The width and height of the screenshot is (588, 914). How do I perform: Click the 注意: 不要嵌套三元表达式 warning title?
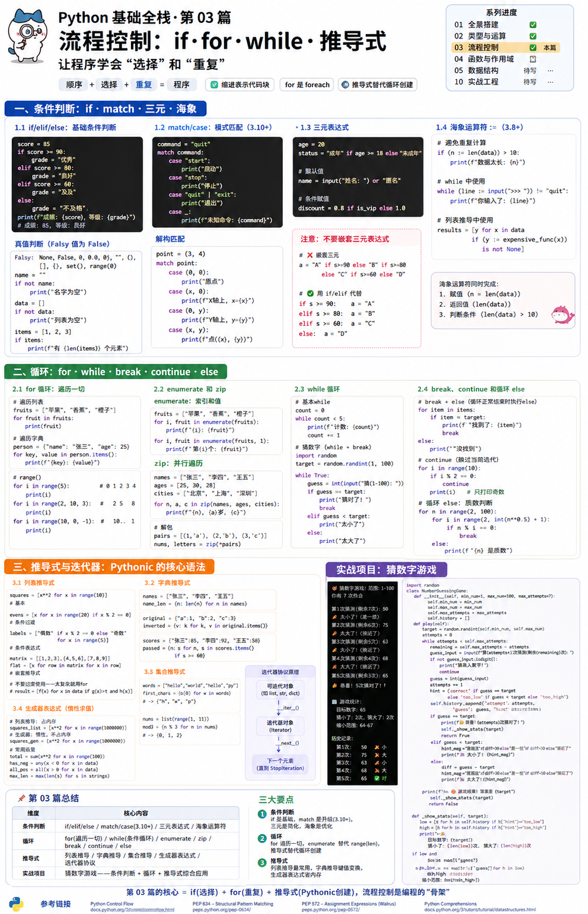pos(345,238)
